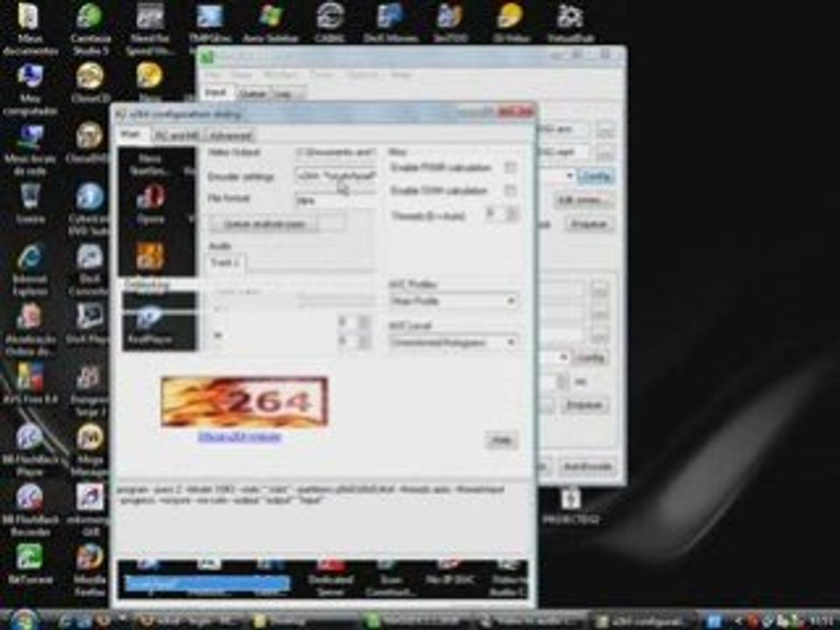Follow the x264 website link

tap(240, 437)
